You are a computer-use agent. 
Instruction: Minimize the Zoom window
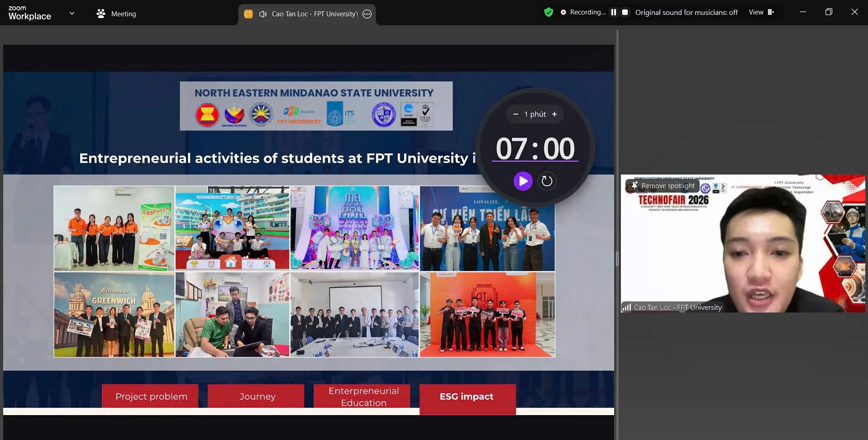point(803,12)
